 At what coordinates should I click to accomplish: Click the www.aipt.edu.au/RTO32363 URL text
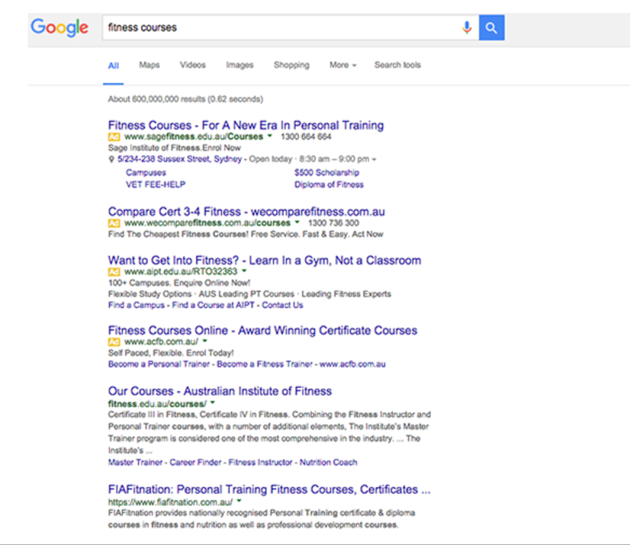[x=181, y=272]
